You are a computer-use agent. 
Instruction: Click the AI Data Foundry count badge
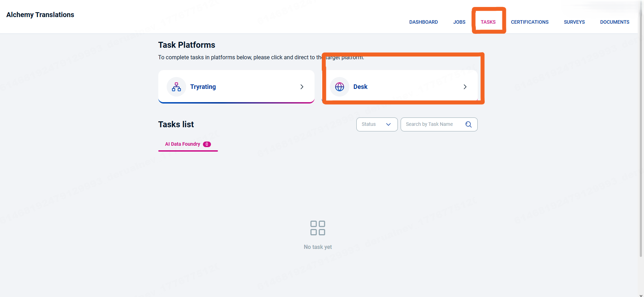pos(207,144)
